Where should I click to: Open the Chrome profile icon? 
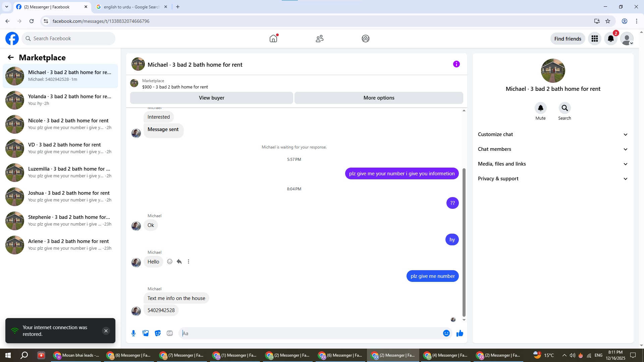[625, 21]
